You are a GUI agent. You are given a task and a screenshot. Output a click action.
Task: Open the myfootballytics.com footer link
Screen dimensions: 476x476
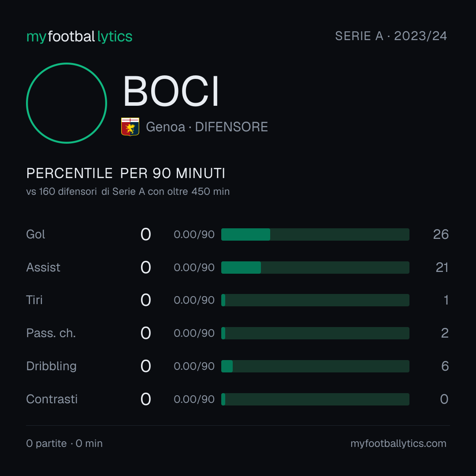point(398,443)
